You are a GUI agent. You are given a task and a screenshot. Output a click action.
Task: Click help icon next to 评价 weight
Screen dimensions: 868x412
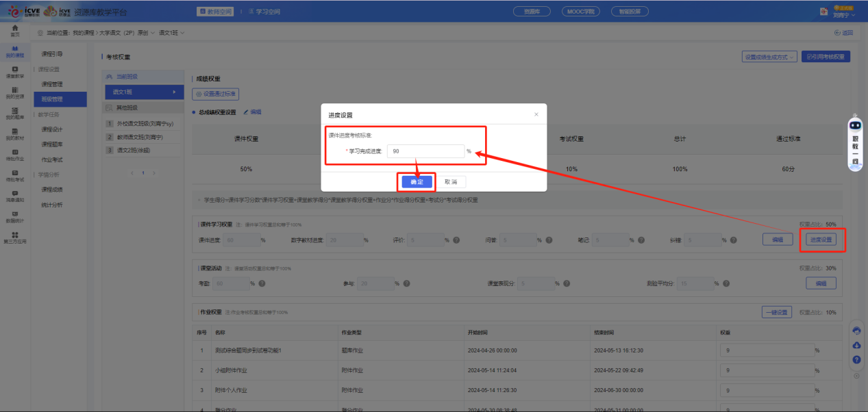tap(456, 240)
